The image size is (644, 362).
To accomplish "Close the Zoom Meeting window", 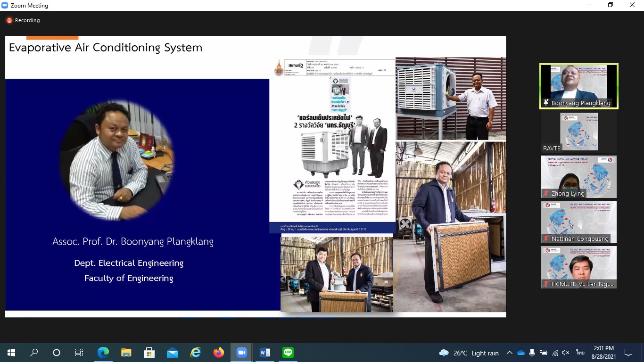I will tap(633, 5).
